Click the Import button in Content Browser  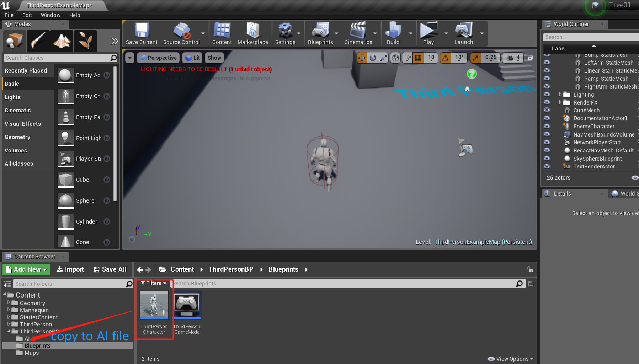click(x=70, y=269)
